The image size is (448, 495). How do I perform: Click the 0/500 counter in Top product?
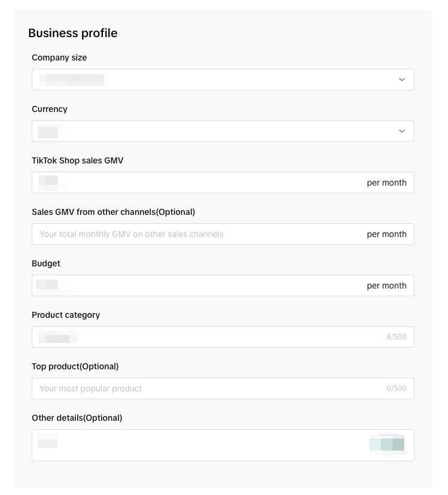click(x=396, y=388)
